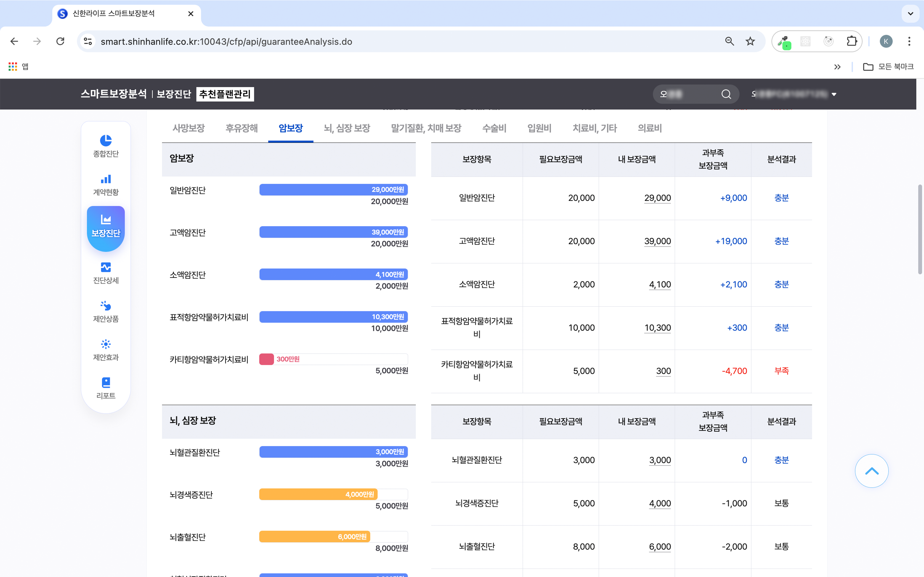924x577 pixels.
Task: Switch to the 사망보장 tab
Action: click(x=188, y=128)
